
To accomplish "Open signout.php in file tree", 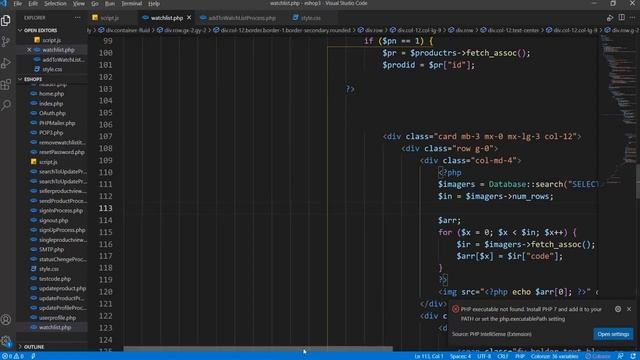I will 53,220.
